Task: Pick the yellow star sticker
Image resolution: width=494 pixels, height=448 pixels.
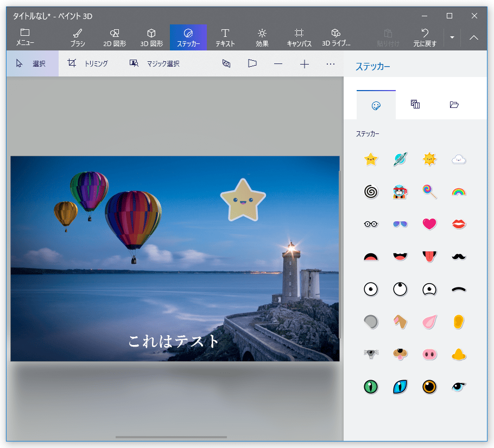Action: 371,159
